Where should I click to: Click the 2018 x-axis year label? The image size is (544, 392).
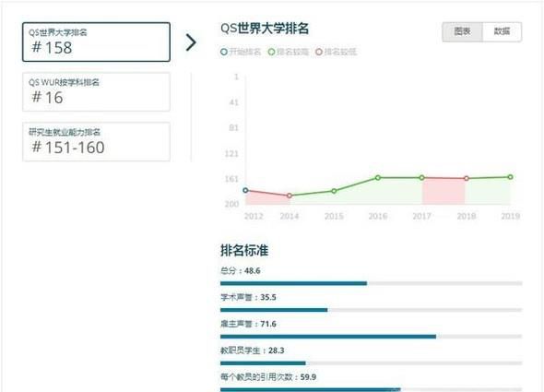(x=467, y=217)
